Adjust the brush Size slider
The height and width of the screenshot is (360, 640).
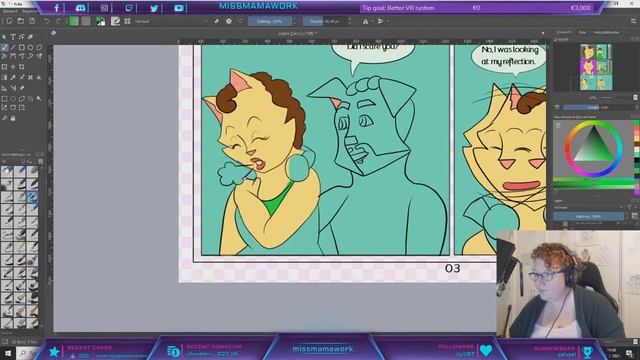pyautogui.click(x=325, y=21)
